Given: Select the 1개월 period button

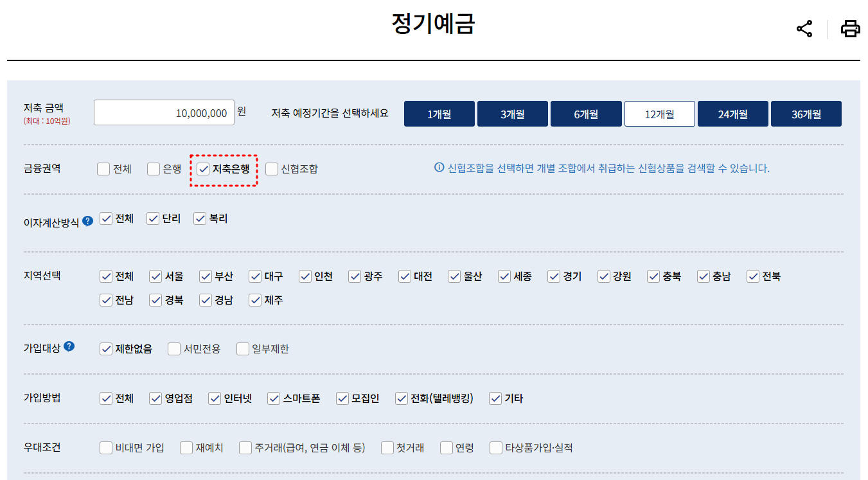Looking at the screenshot, I should pyautogui.click(x=439, y=114).
